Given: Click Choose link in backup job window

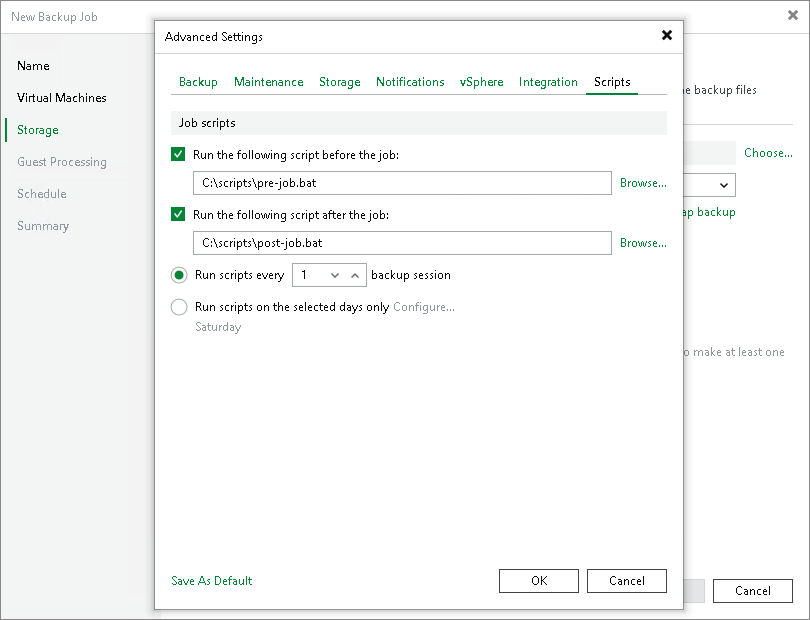Looking at the screenshot, I should tap(768, 153).
